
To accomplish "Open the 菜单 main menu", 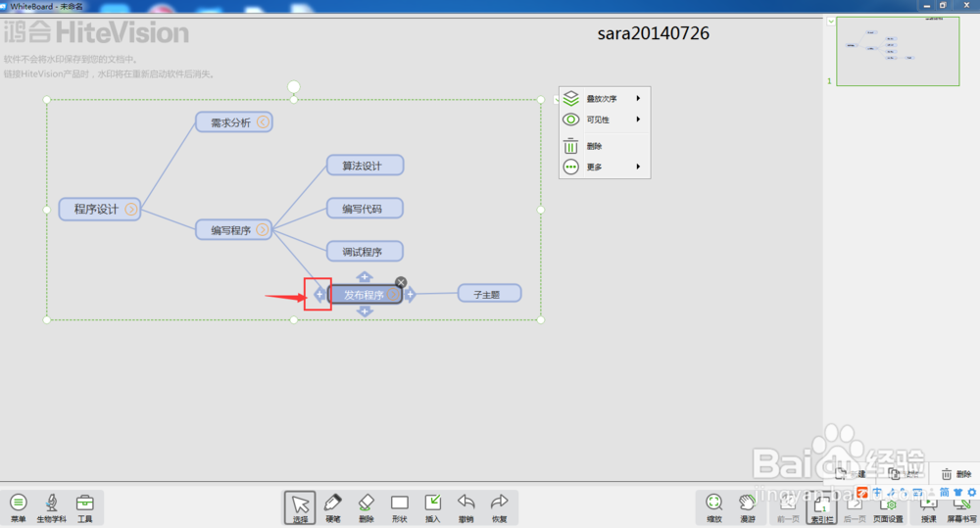I will pyautogui.click(x=18, y=507).
